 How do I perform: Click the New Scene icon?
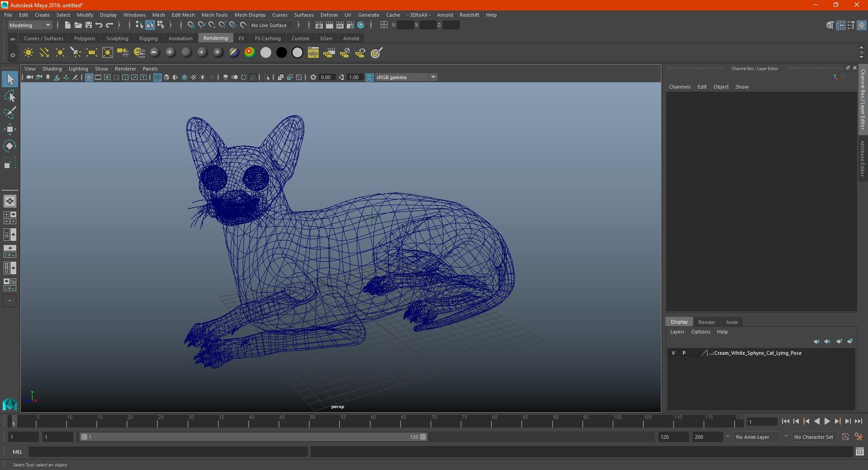click(67, 25)
